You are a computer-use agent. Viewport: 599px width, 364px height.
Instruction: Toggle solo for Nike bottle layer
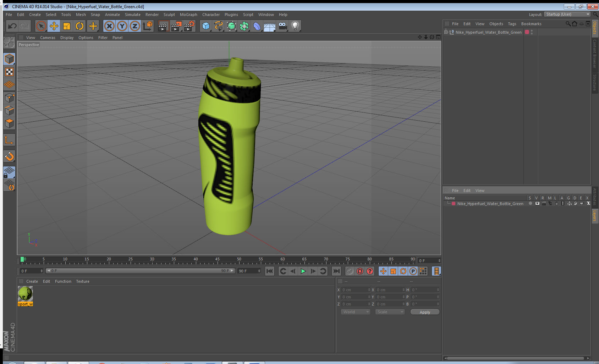click(531, 204)
